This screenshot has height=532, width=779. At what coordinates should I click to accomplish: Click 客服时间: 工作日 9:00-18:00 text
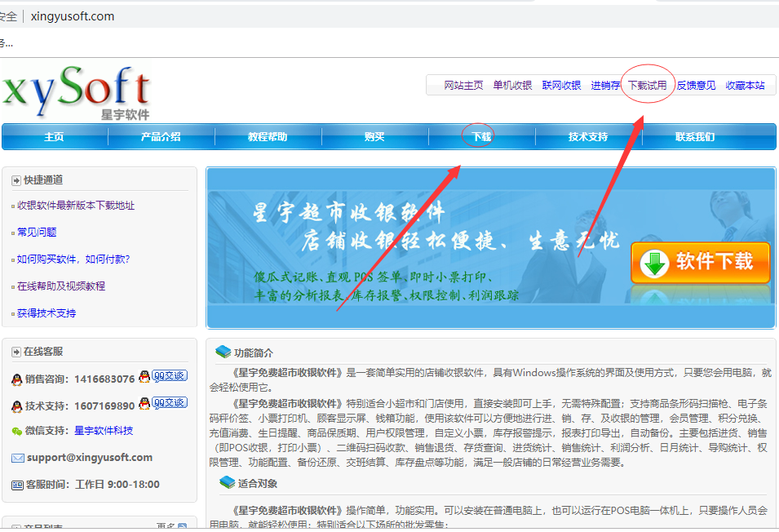pyautogui.click(x=93, y=485)
